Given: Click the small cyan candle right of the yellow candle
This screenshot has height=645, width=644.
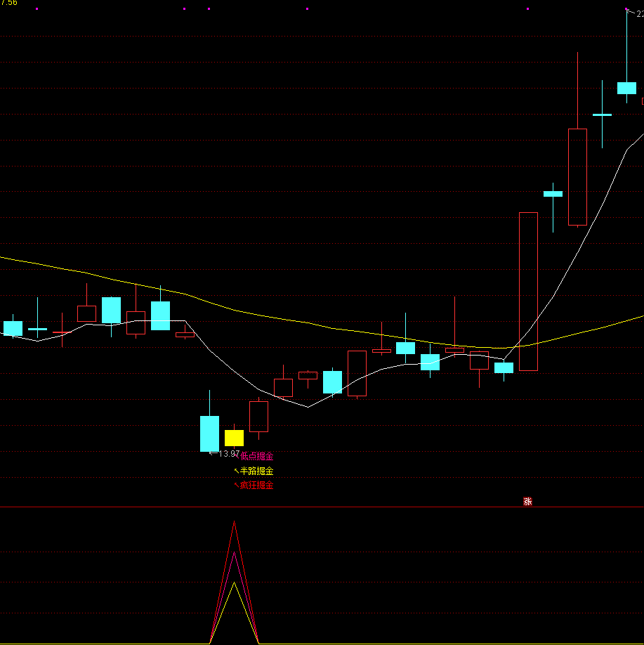Looking at the screenshot, I should point(332,382).
